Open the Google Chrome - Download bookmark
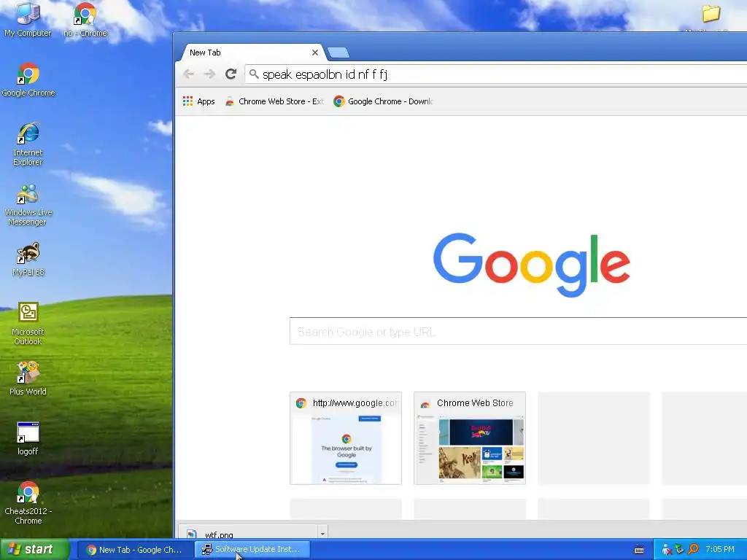Screen dimensions: 747x560 point(384,101)
